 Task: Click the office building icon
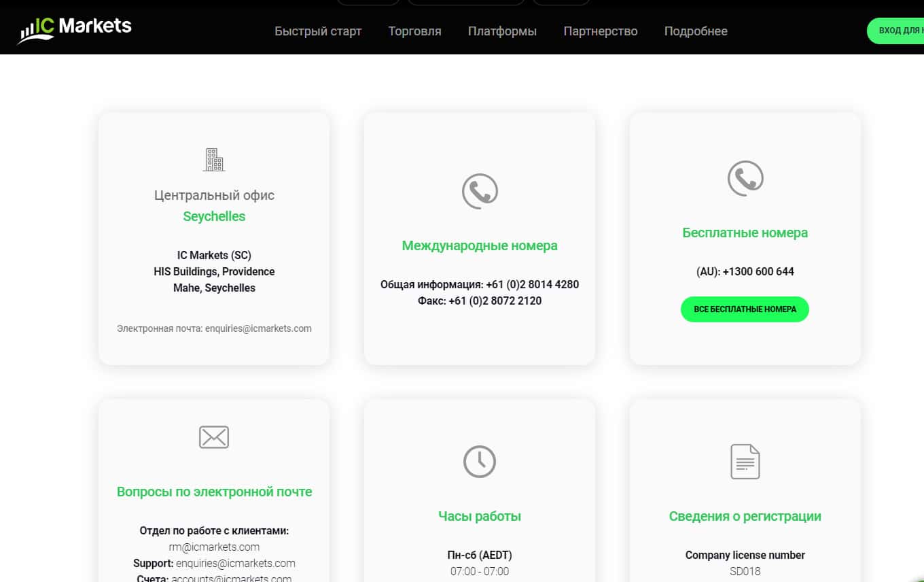click(x=214, y=159)
